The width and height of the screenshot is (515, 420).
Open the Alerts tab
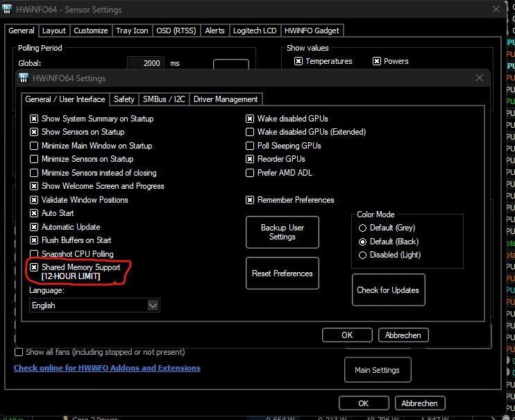click(x=214, y=31)
